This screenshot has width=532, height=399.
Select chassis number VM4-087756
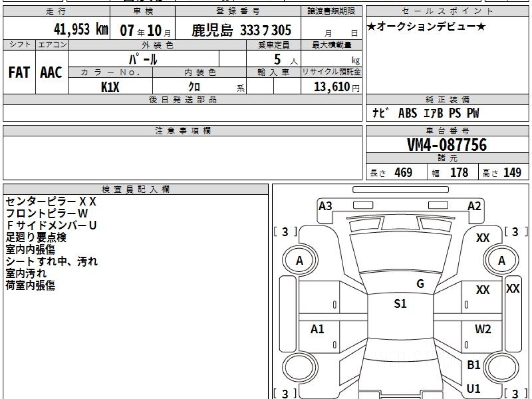447,145
